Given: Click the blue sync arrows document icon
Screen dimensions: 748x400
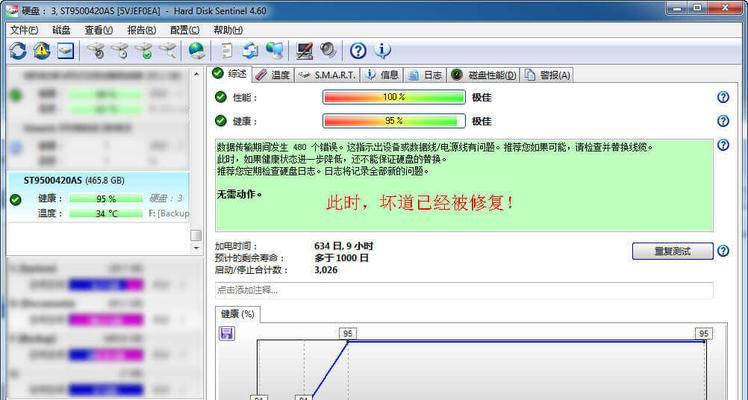Looking at the screenshot, I should 250,51.
